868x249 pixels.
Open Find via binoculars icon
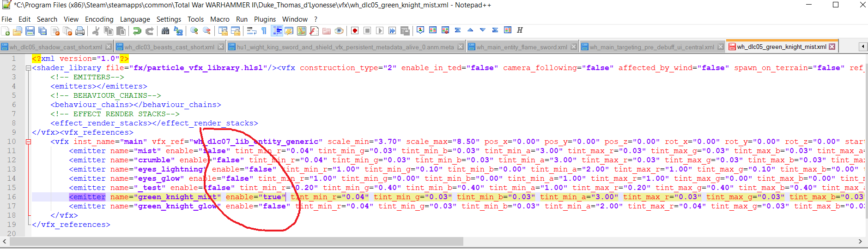pos(165,31)
